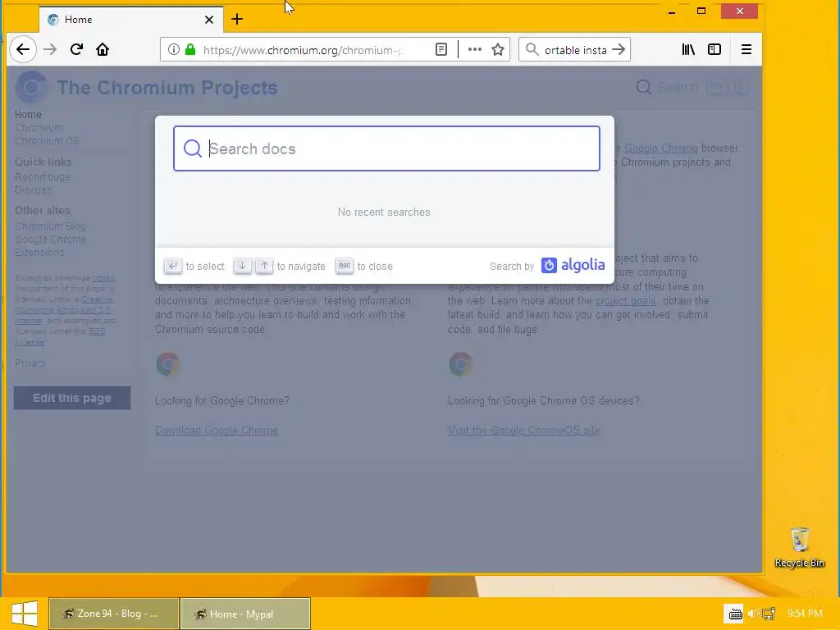Open the Privacy link
The width and height of the screenshot is (840, 630).
click(x=30, y=363)
